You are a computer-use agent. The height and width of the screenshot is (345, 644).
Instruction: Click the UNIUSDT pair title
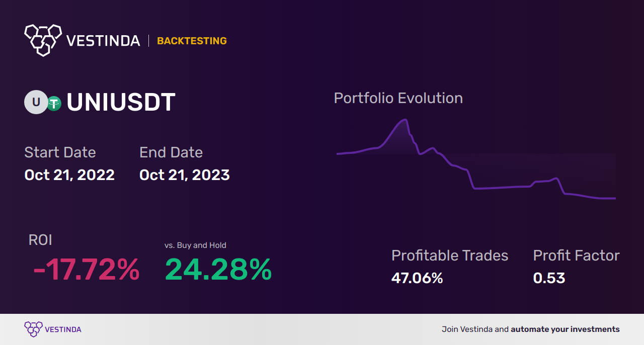[x=121, y=103]
